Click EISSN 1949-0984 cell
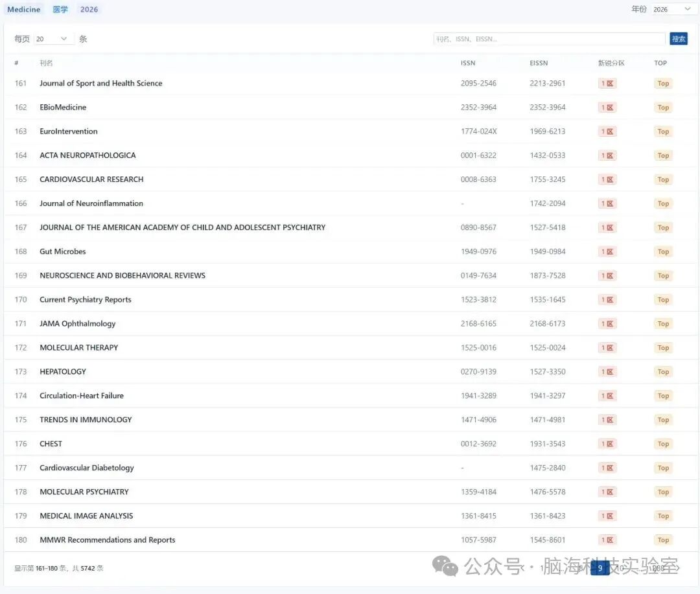Viewport: 700px width, 594px height. [547, 252]
